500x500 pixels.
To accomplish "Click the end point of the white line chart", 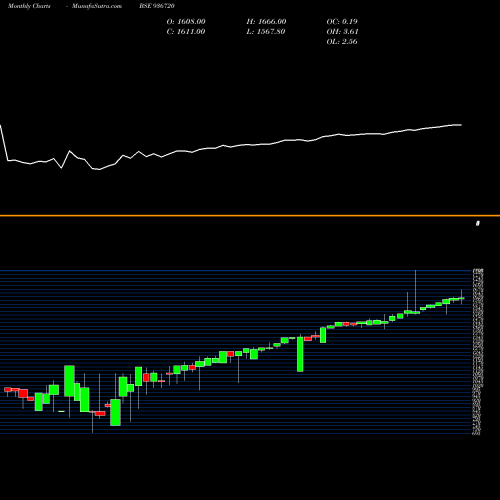I will (x=462, y=125).
